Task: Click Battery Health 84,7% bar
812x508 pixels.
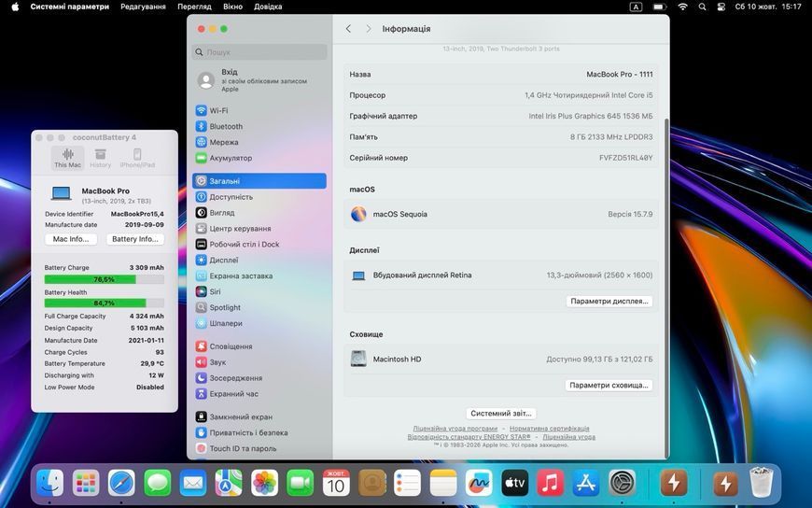Action: (x=105, y=303)
